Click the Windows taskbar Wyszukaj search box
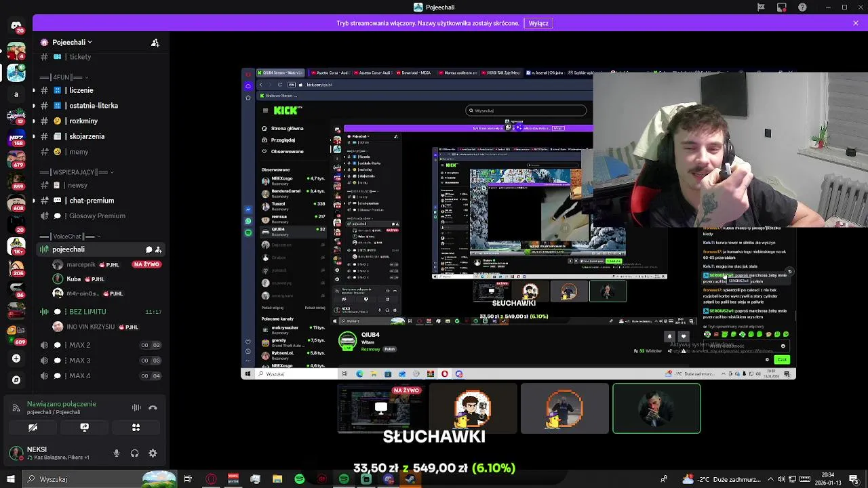 [98, 479]
